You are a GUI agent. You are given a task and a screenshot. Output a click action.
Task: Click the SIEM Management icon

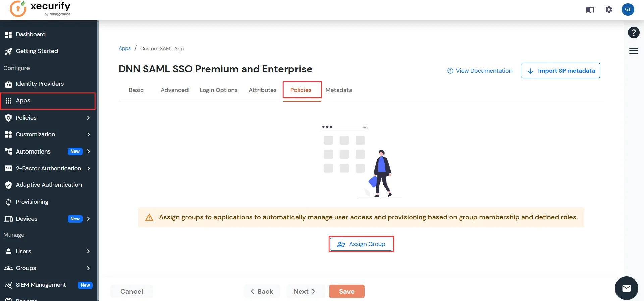(x=8, y=285)
